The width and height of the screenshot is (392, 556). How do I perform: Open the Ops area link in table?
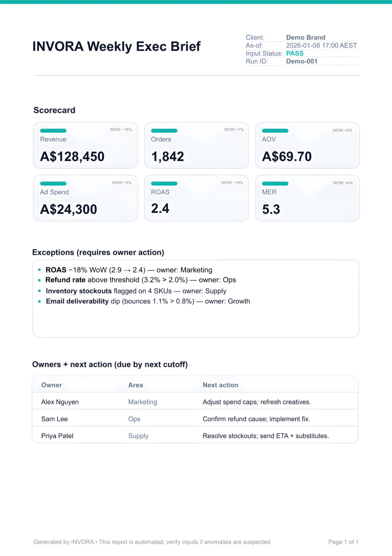(134, 419)
